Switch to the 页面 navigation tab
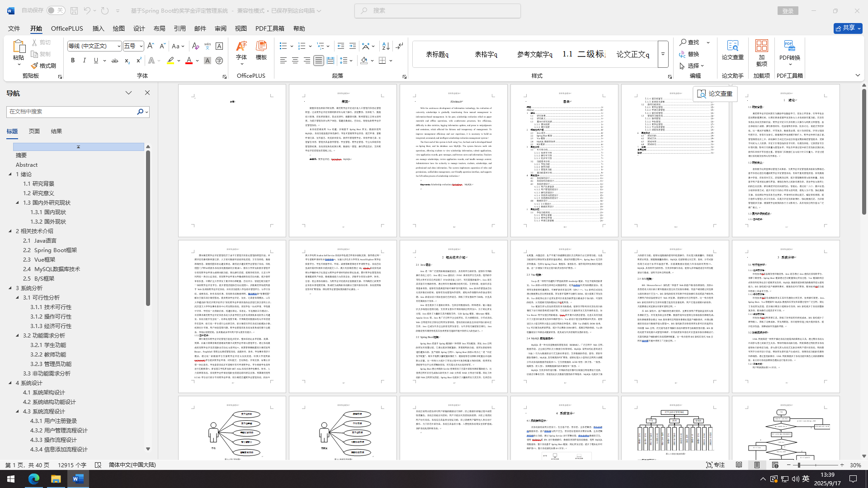 34,131
